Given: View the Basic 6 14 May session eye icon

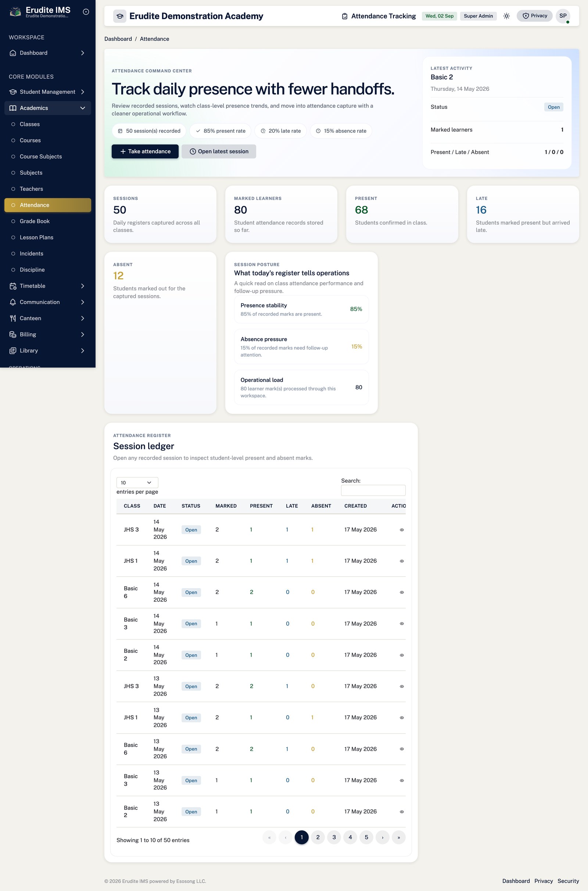Looking at the screenshot, I should click(x=402, y=593).
